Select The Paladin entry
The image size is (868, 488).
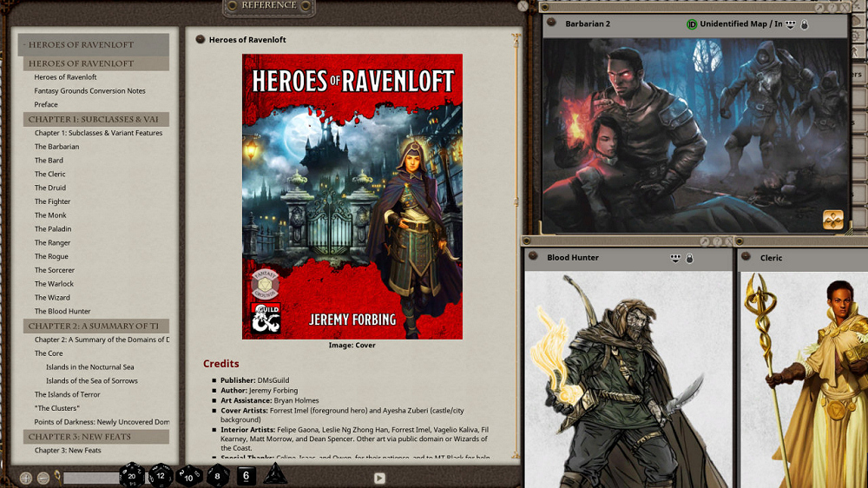click(x=53, y=228)
